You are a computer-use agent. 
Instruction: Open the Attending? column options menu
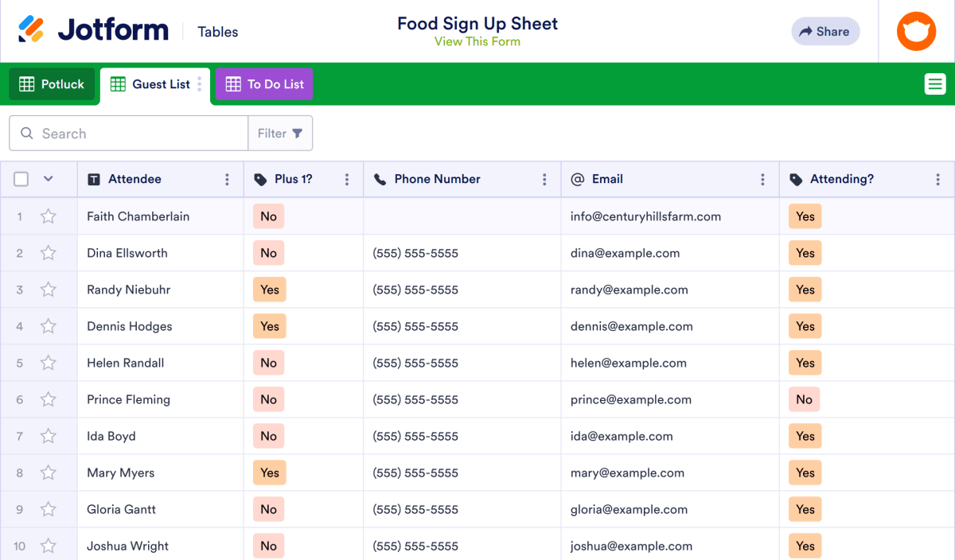[x=937, y=179]
